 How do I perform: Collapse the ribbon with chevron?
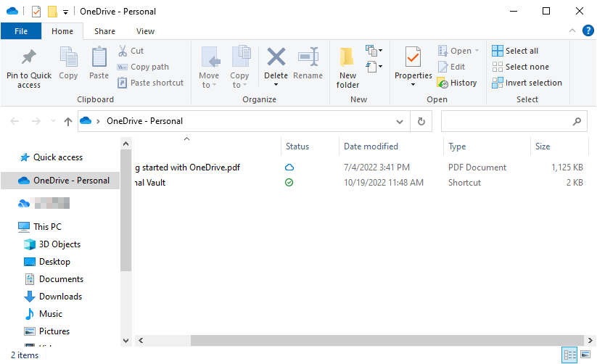pos(572,30)
